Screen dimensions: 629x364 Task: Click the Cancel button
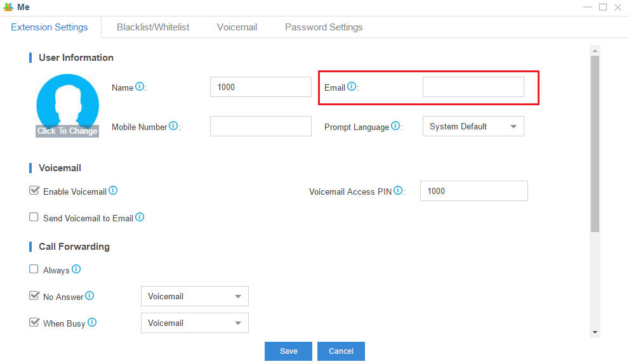click(341, 351)
